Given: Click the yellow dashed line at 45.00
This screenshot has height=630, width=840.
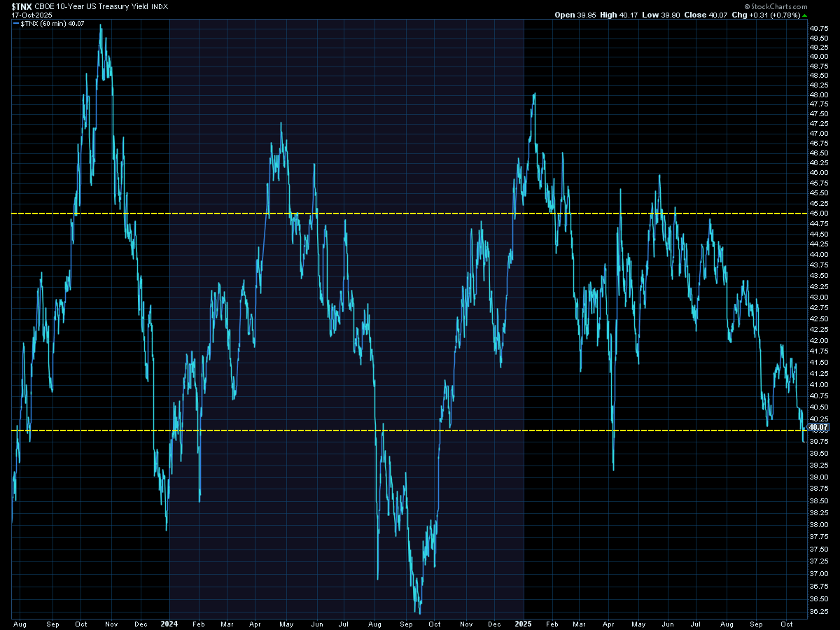Looking at the screenshot, I should click(x=420, y=213).
